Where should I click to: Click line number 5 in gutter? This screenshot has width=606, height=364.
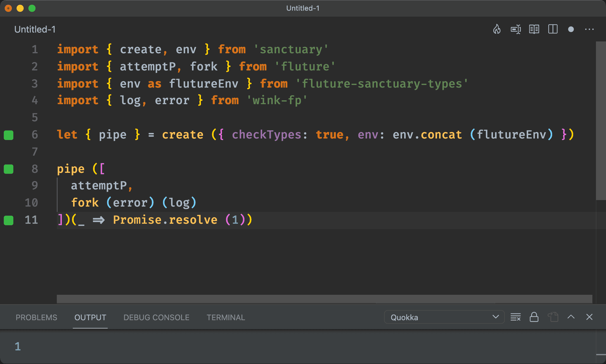35,117
